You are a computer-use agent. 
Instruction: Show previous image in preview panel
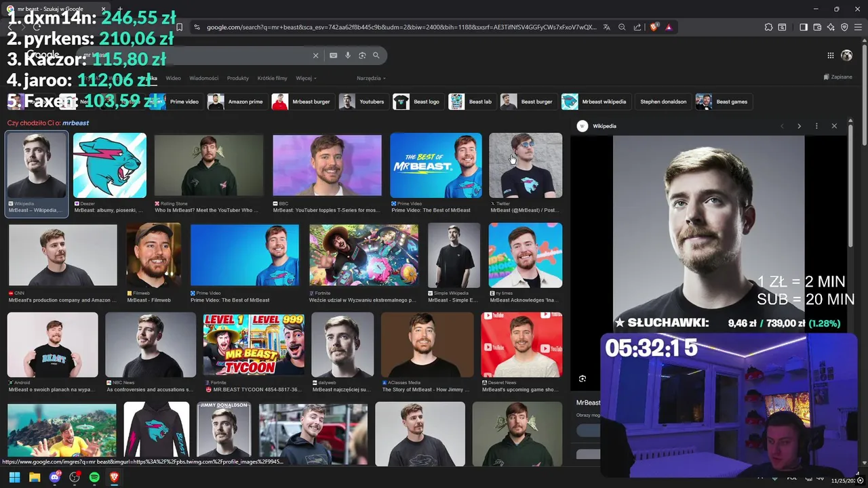coord(782,126)
